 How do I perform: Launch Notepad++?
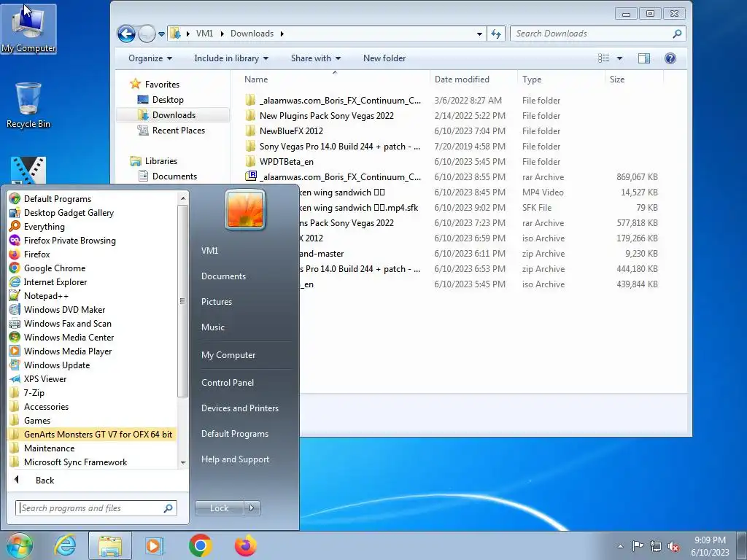(x=46, y=295)
